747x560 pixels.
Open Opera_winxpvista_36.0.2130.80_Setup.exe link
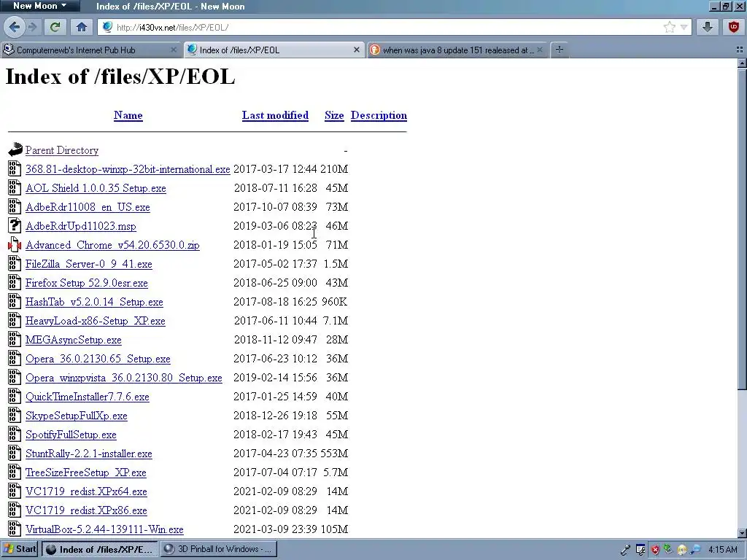coord(124,378)
